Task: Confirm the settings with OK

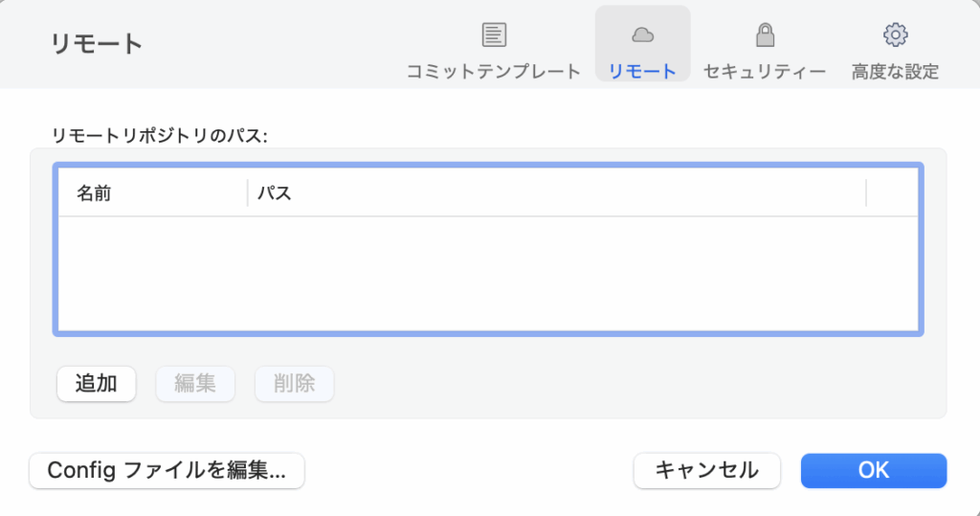Action: point(874,470)
